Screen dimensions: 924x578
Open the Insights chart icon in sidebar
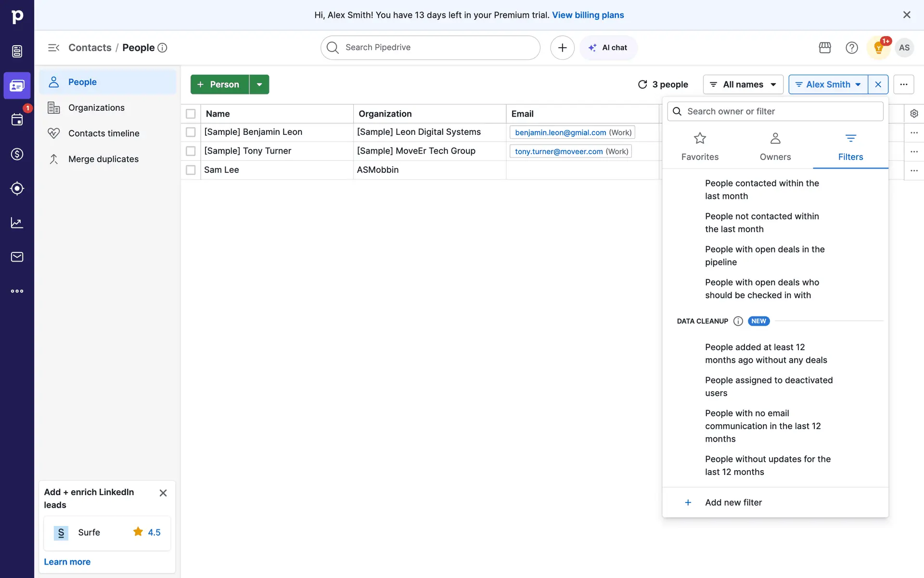[17, 223]
